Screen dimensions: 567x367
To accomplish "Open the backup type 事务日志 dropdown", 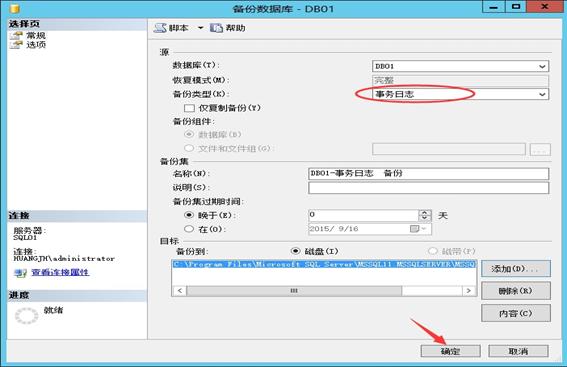I will click(x=460, y=94).
